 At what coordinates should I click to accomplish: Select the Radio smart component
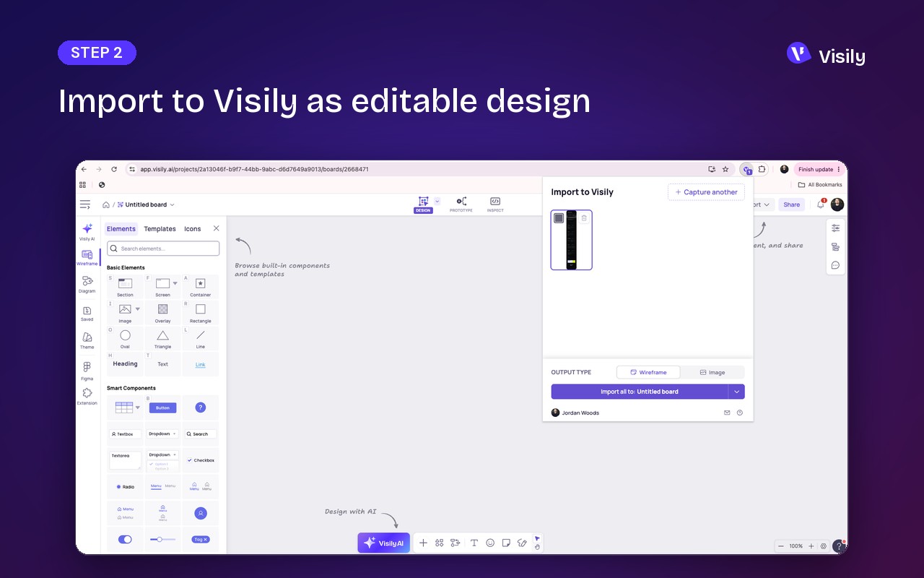point(125,486)
